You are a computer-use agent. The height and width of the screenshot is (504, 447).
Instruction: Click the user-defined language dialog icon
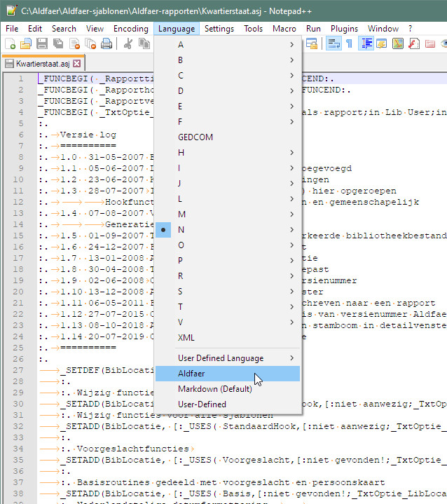coord(382,43)
